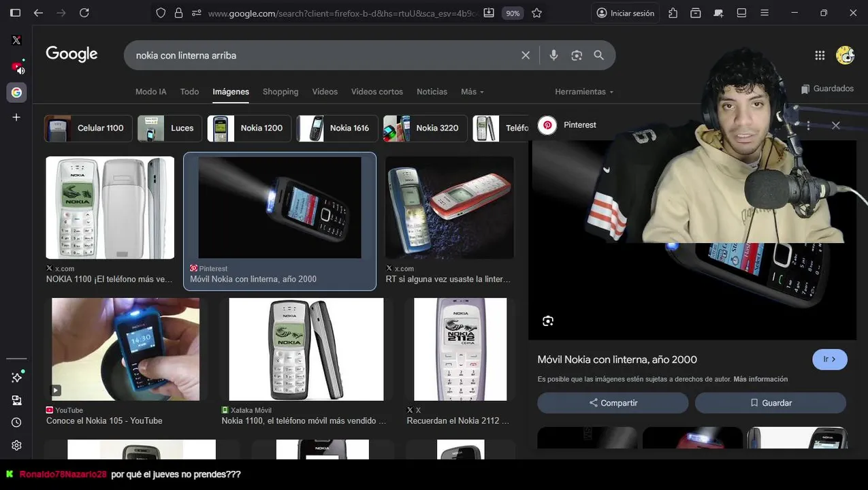Click the Más información link
868x490 pixels.
pos(760,379)
